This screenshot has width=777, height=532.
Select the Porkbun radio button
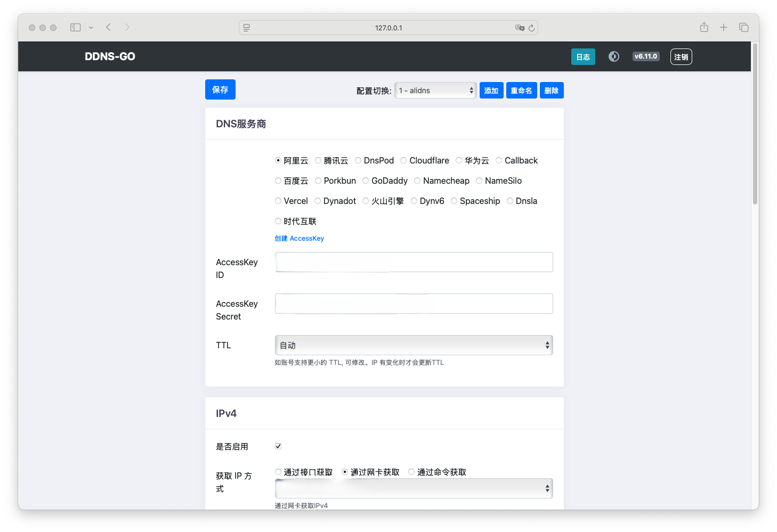click(x=318, y=181)
